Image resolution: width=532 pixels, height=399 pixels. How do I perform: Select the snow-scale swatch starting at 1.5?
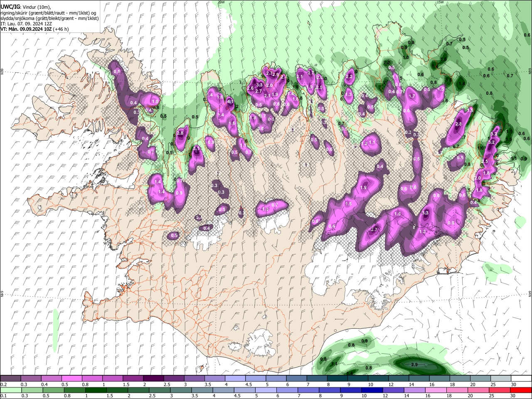click(133, 379)
